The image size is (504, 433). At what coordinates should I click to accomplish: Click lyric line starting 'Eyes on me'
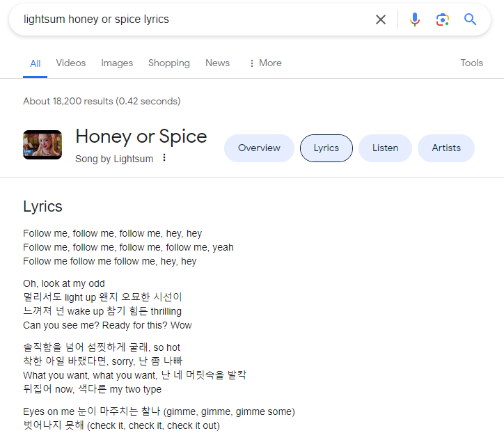pos(159,411)
